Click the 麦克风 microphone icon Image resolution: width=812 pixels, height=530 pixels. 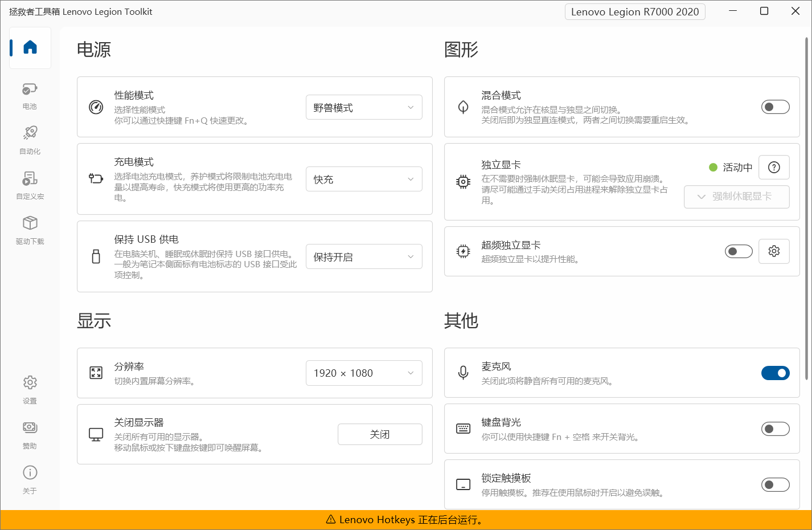click(464, 373)
